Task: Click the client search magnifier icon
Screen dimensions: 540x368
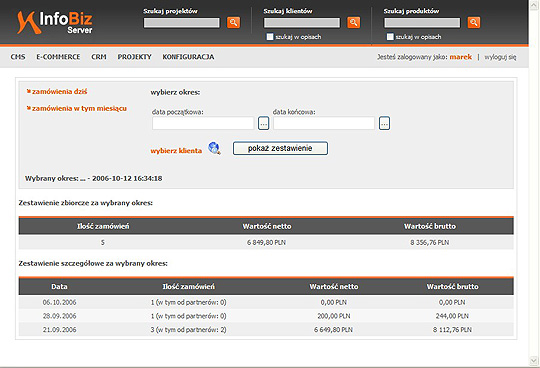Action: point(353,23)
